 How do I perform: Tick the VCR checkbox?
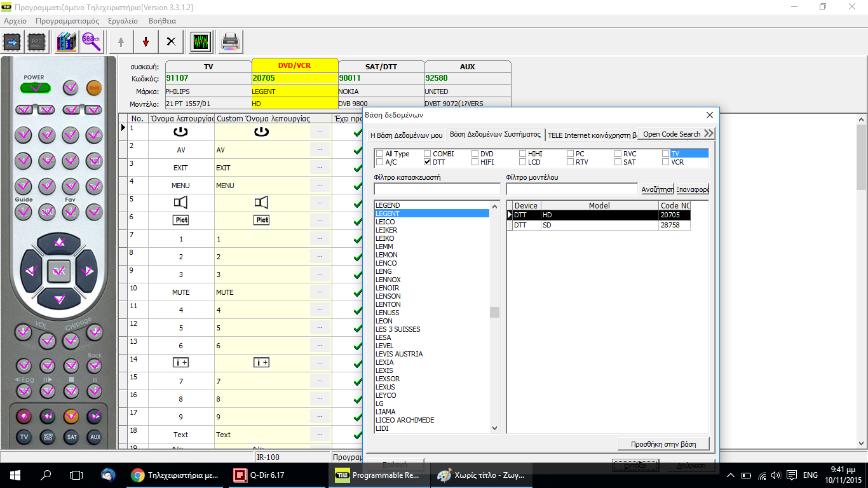[x=666, y=162]
